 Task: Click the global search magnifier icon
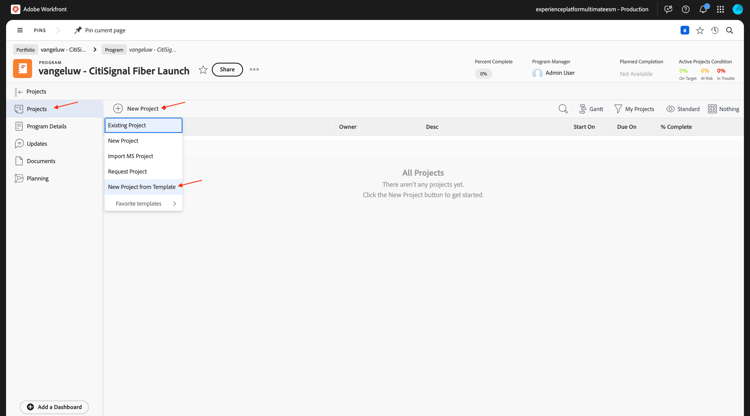click(x=729, y=30)
